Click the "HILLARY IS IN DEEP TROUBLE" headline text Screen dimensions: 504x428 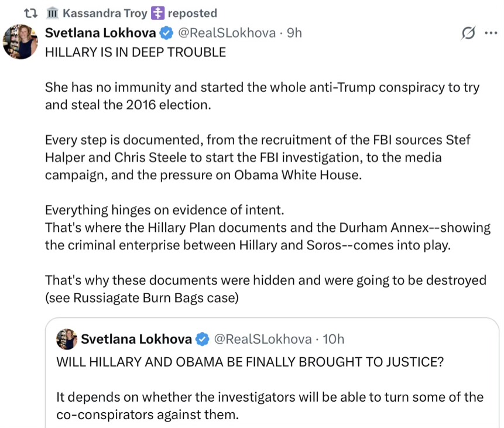coord(135,52)
